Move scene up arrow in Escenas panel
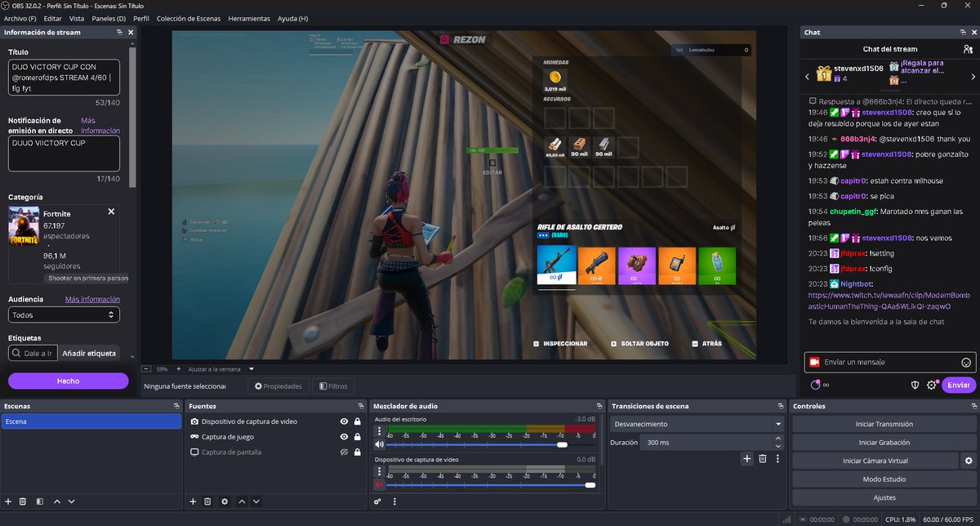980x526 pixels. tap(57, 501)
